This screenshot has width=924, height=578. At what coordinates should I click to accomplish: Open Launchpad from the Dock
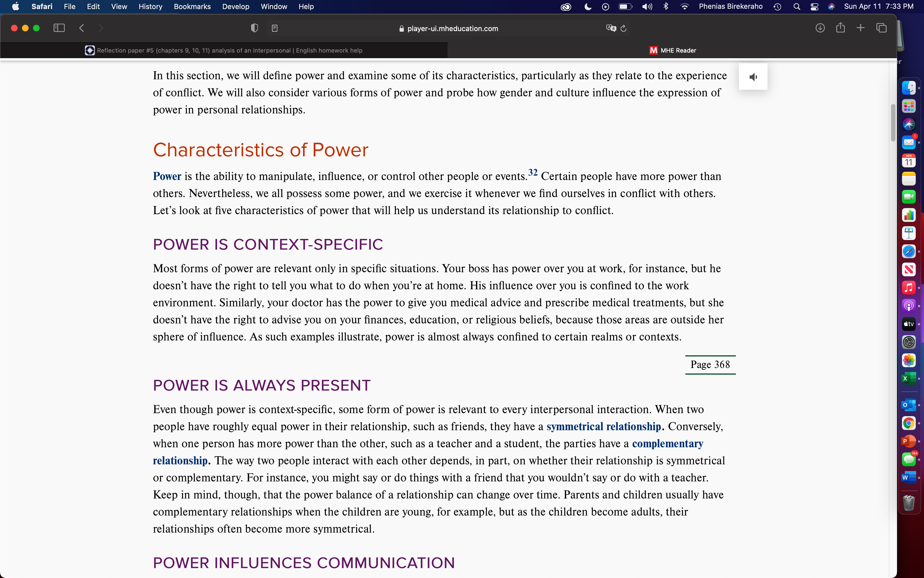point(909,106)
